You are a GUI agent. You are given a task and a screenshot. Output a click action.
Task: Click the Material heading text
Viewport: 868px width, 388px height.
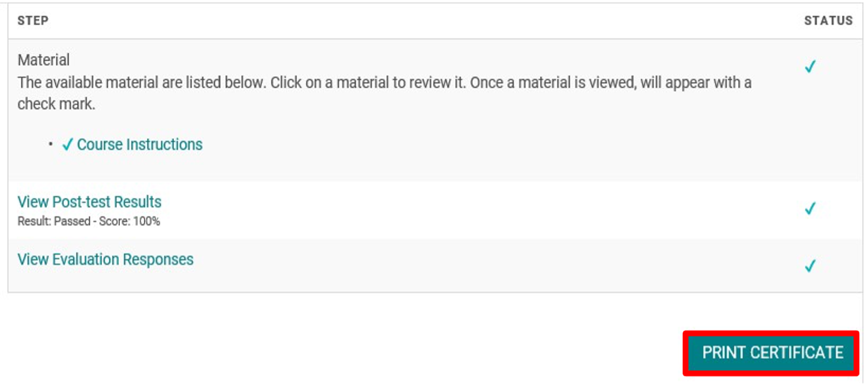coord(43,60)
